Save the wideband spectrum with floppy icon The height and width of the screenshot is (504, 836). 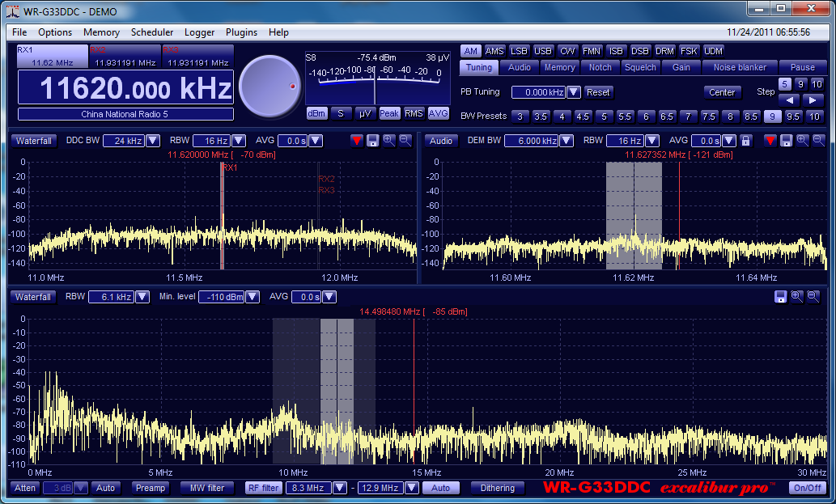[x=781, y=297]
